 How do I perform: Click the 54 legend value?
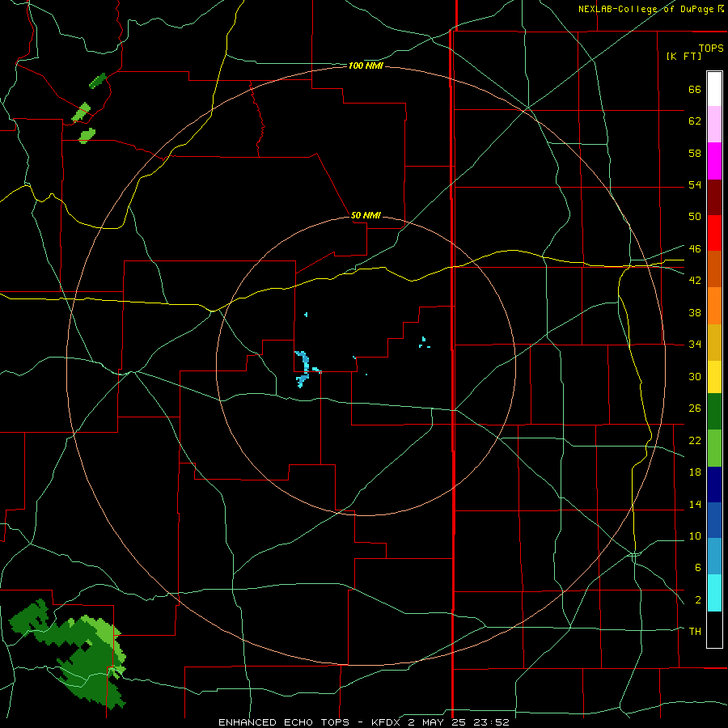coord(695,185)
